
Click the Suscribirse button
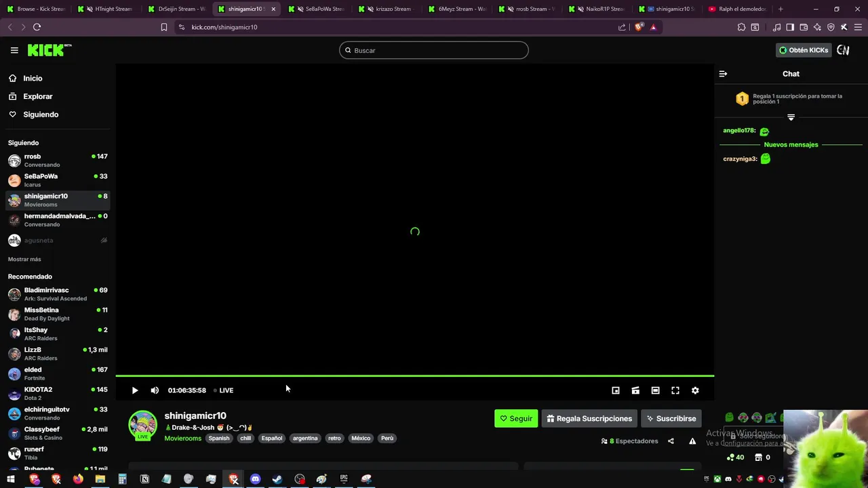[671, 419]
